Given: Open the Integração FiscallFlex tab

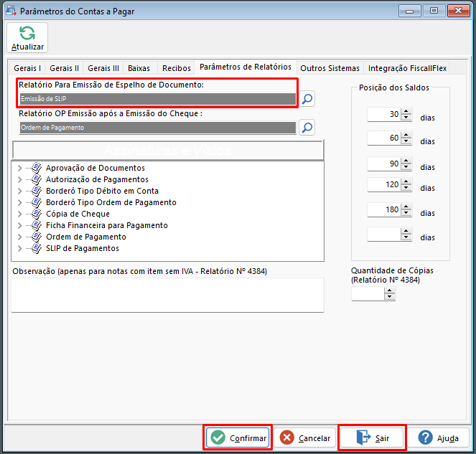Looking at the screenshot, I should [x=407, y=68].
